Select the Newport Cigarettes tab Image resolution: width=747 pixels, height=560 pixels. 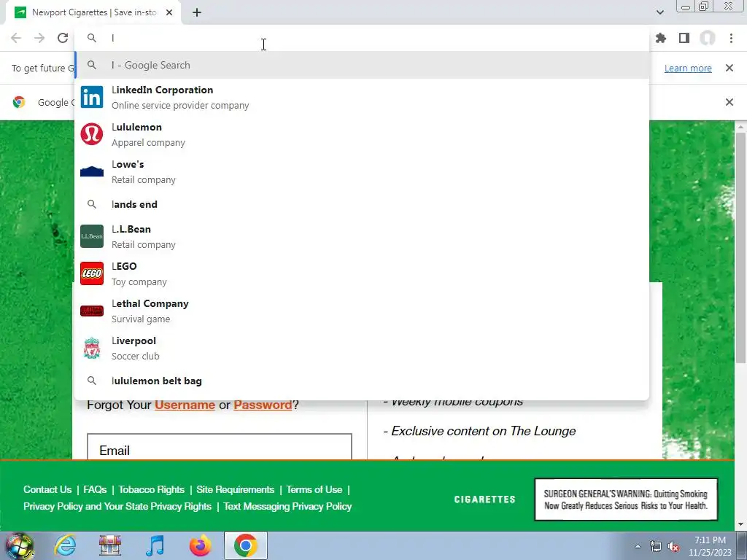point(93,13)
